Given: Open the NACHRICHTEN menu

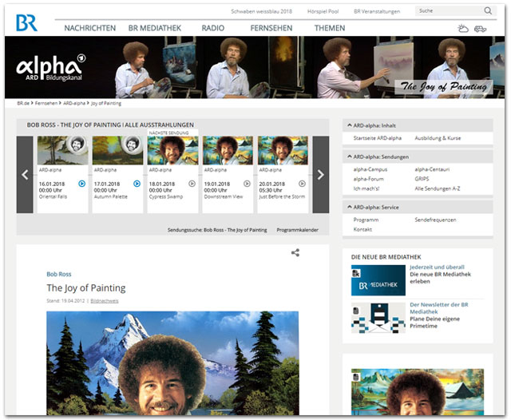Looking at the screenshot, I should pyautogui.click(x=90, y=28).
